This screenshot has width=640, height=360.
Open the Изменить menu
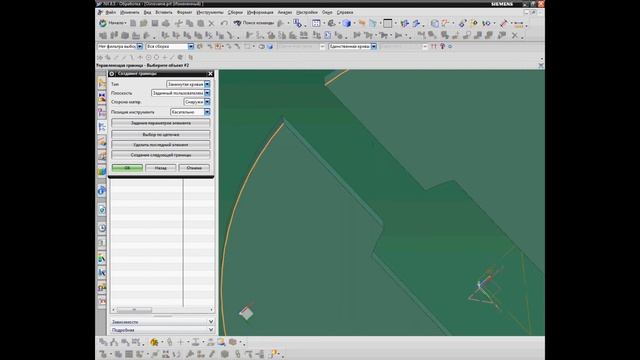(129, 13)
